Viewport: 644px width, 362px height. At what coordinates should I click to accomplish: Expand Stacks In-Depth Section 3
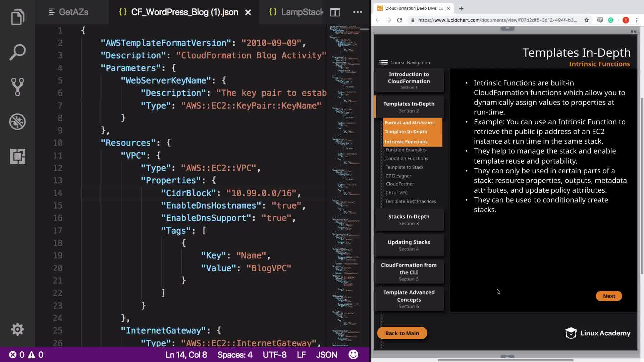[x=409, y=220]
